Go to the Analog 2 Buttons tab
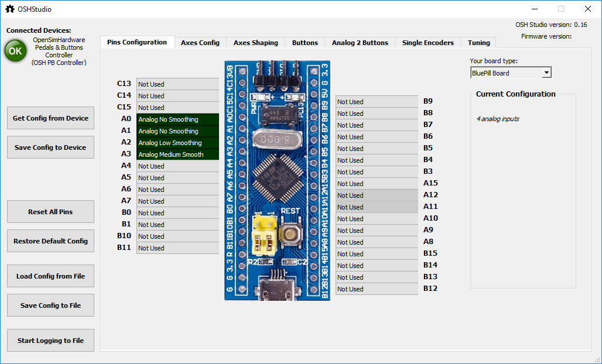 click(x=360, y=43)
